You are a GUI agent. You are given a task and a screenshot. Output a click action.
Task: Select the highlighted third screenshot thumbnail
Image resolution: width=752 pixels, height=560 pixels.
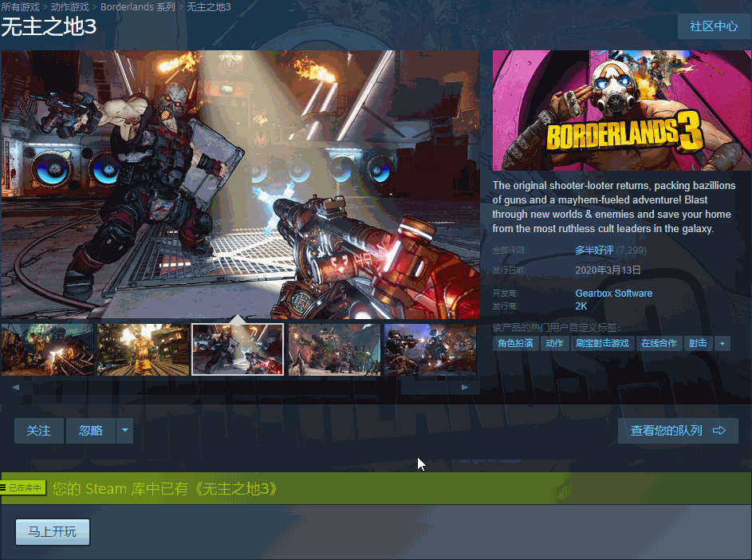pyautogui.click(x=238, y=349)
